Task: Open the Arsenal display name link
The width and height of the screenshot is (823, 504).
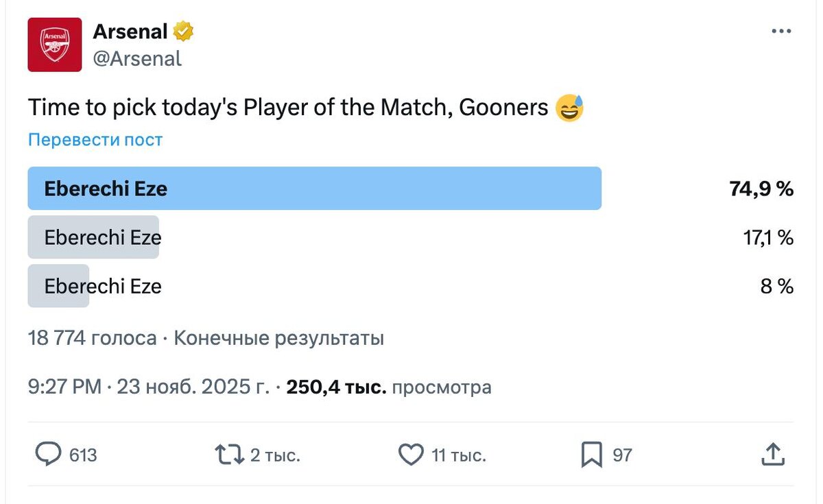Action: [x=130, y=31]
